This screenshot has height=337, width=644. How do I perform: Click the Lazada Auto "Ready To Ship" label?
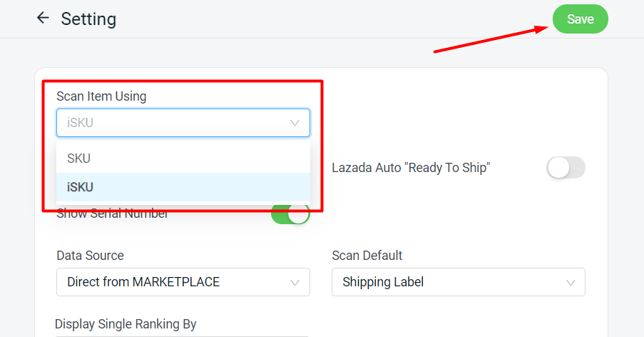tap(411, 168)
